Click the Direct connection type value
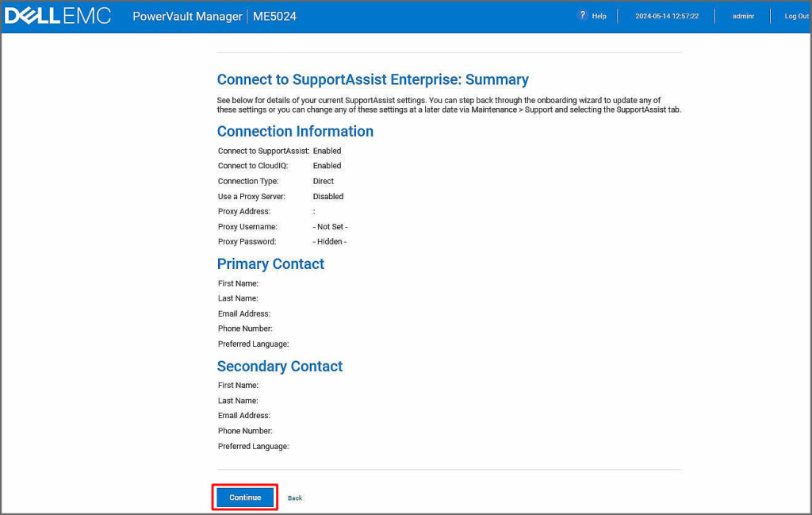This screenshot has width=812, height=515. tap(324, 181)
